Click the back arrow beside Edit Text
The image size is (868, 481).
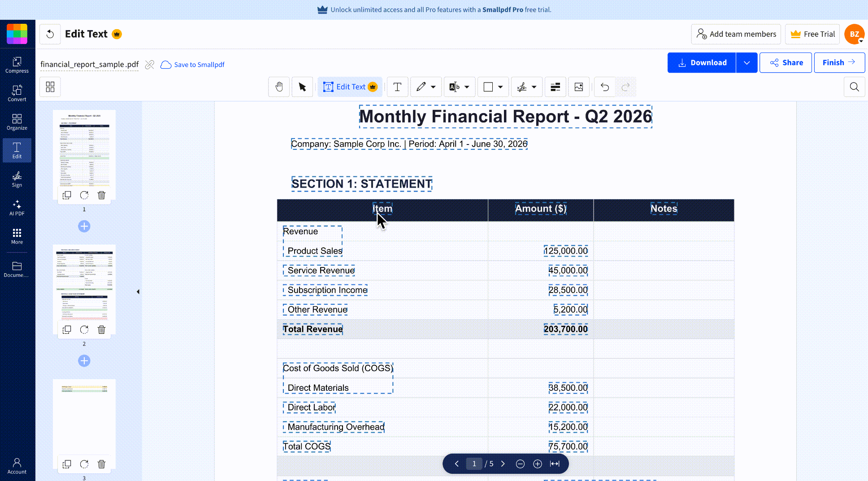(50, 34)
